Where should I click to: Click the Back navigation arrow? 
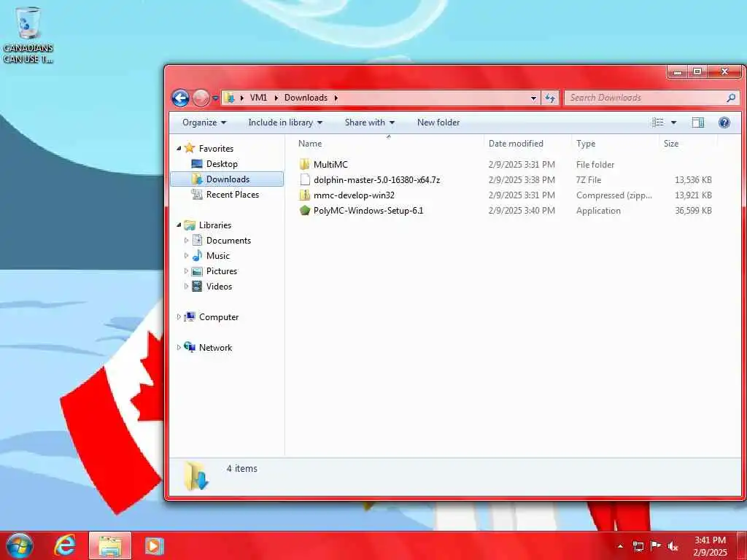pyautogui.click(x=181, y=98)
